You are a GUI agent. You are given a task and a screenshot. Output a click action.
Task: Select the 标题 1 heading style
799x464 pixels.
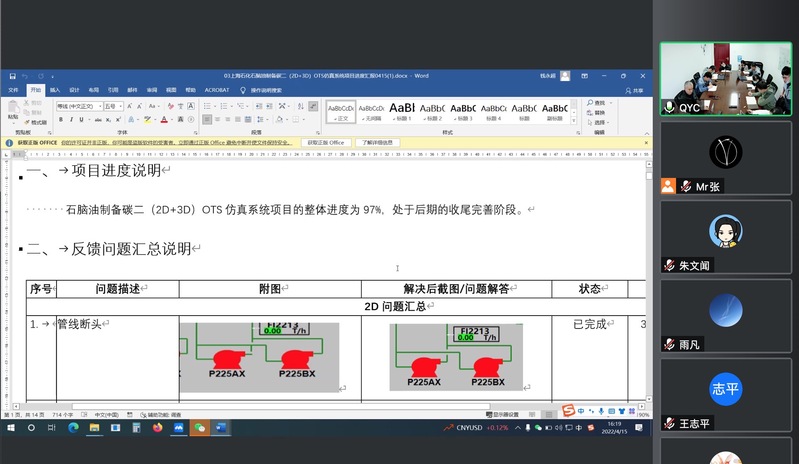pyautogui.click(x=402, y=110)
